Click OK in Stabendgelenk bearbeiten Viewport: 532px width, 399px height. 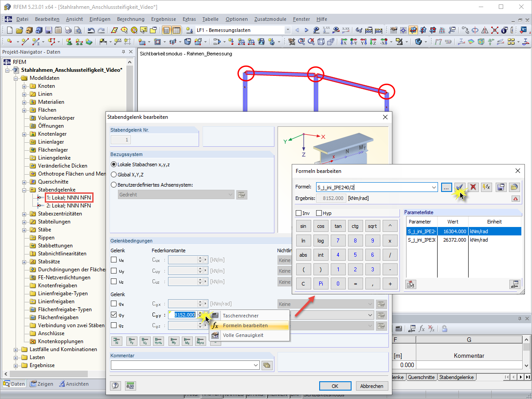click(x=335, y=386)
